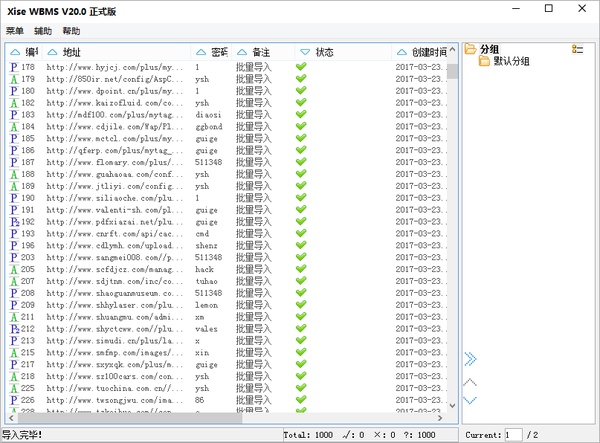Click the A icon of row 182

(14, 103)
